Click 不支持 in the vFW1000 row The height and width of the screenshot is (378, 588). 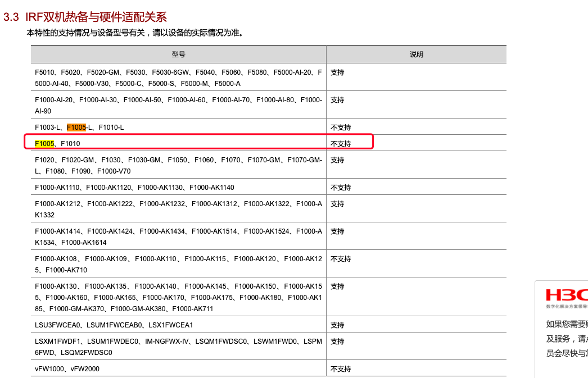pyautogui.click(x=341, y=369)
